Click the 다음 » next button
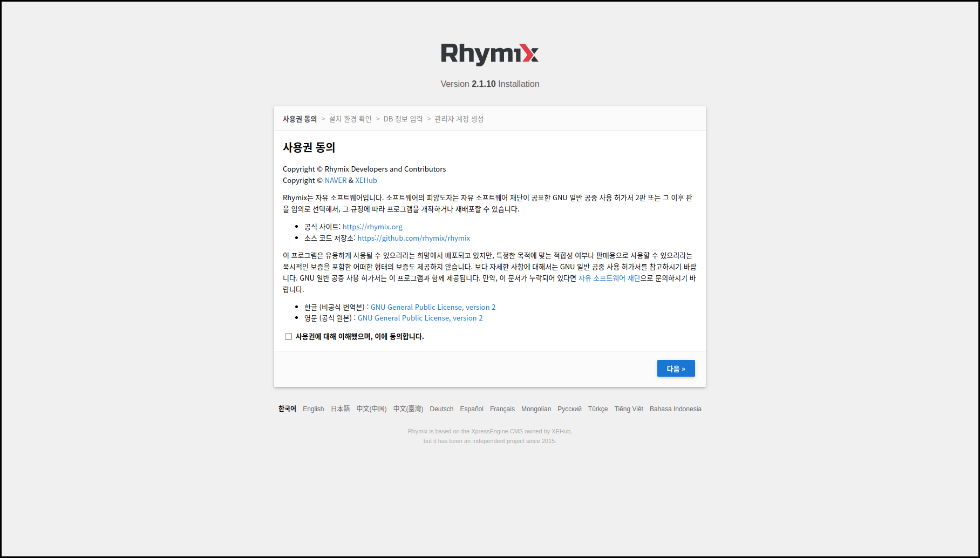 [676, 369]
